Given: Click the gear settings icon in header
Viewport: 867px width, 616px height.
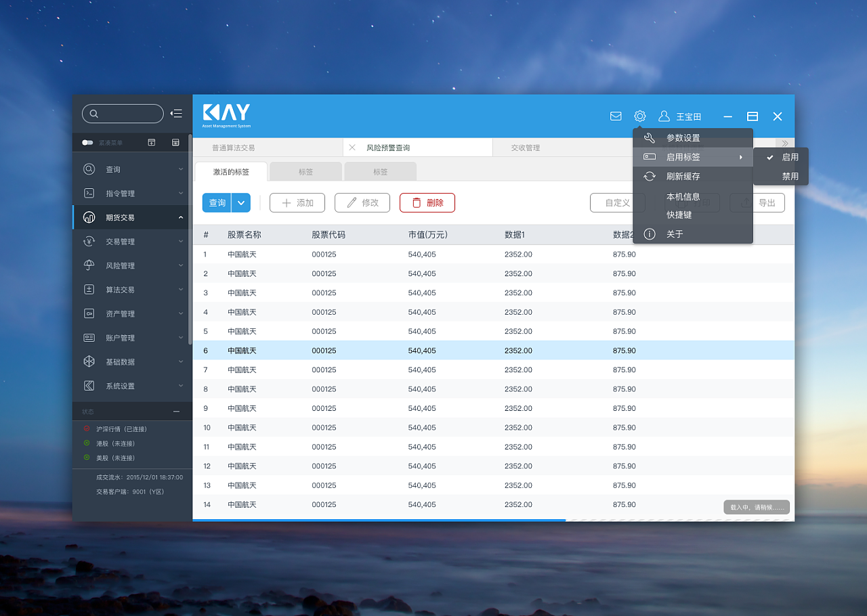Looking at the screenshot, I should [639, 116].
